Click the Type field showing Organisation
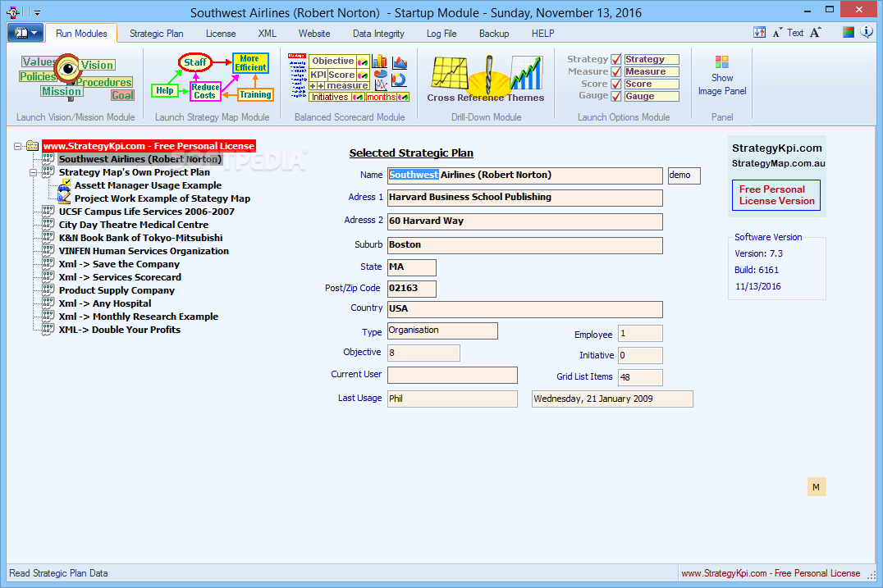This screenshot has width=883, height=588. pos(442,330)
